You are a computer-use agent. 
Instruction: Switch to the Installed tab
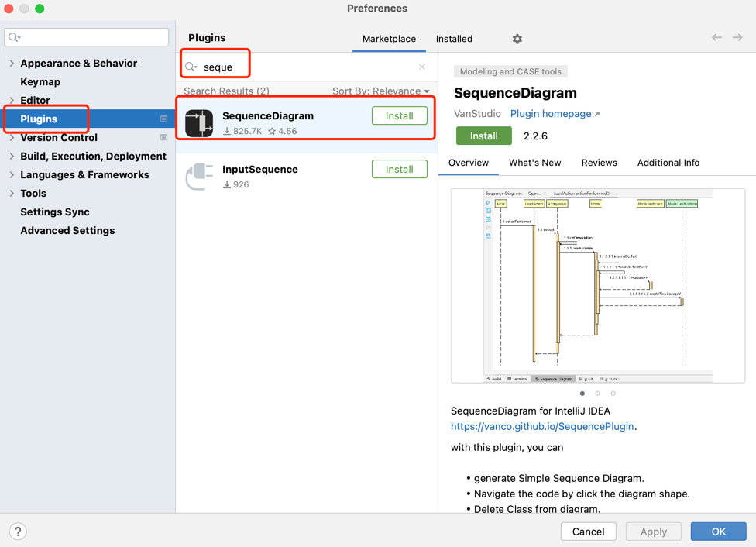[454, 39]
